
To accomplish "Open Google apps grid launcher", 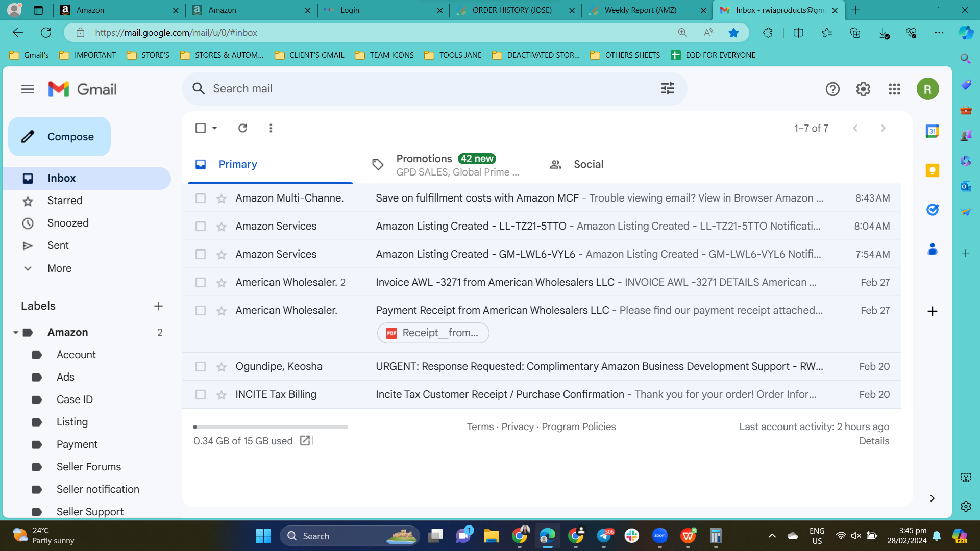I will coord(894,89).
